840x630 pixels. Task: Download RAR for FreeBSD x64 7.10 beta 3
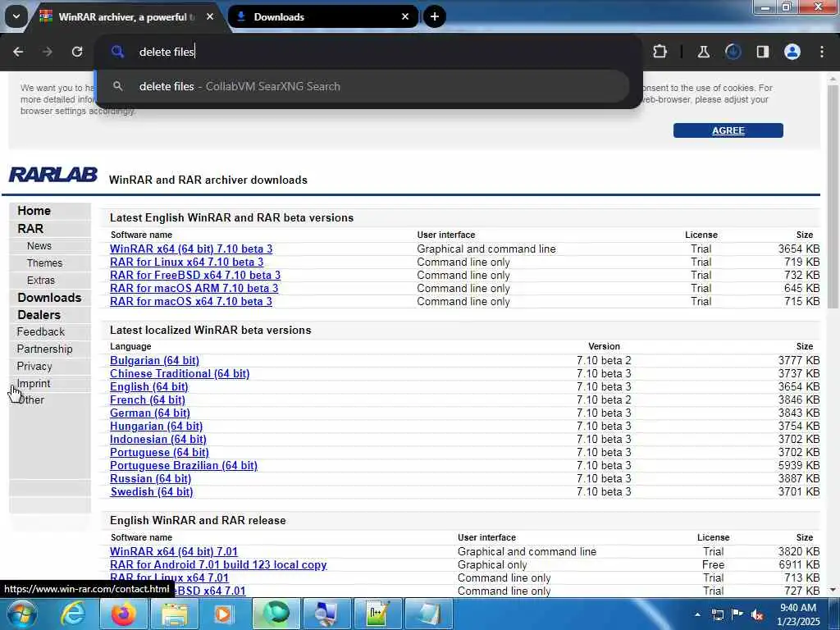coord(195,276)
